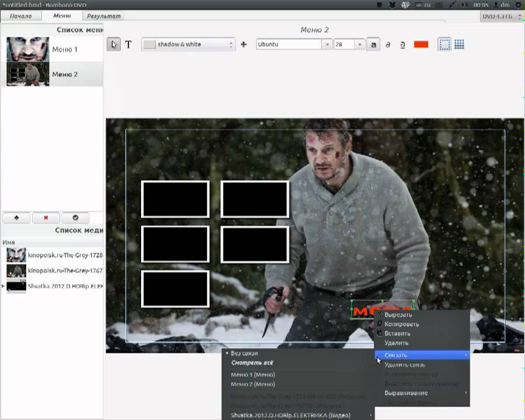The width and height of the screenshot is (525, 420).
Task: Select 'Без связи' radio option in submenu
Action: click(298, 353)
